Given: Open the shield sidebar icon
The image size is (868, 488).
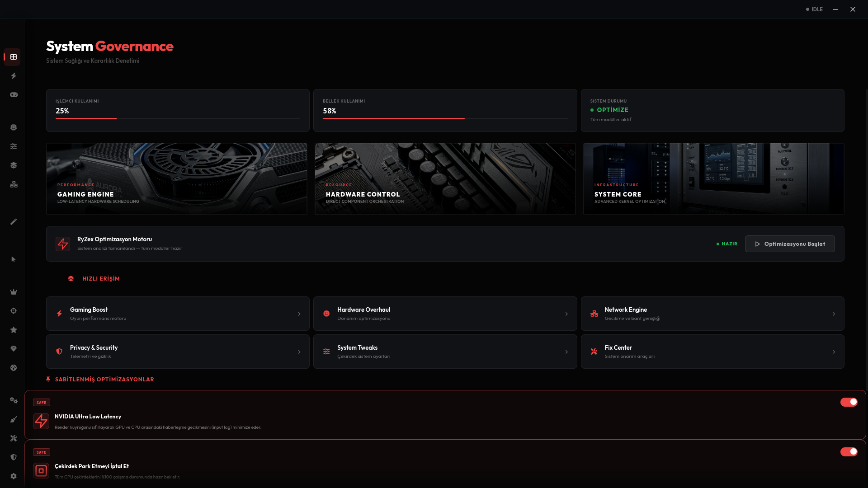Looking at the screenshot, I should tap(14, 457).
